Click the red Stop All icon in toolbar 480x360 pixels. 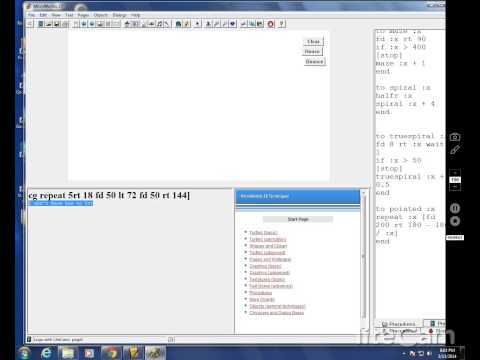271,24
